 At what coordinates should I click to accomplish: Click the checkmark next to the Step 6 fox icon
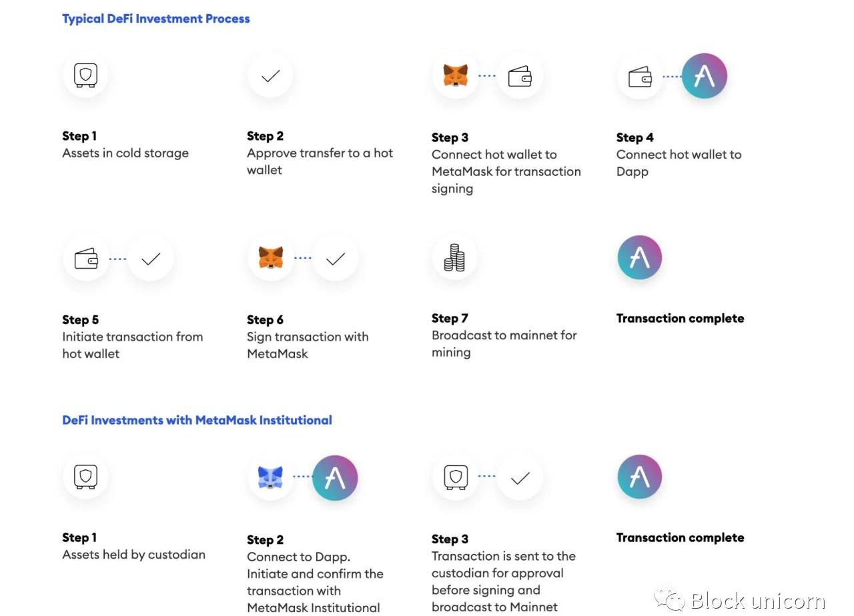click(336, 258)
